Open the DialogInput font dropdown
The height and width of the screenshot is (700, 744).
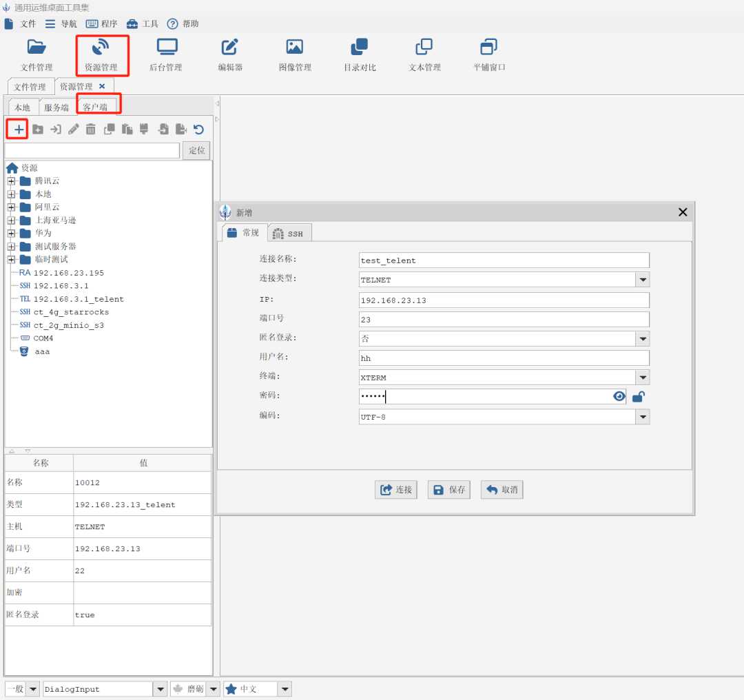tap(161, 689)
